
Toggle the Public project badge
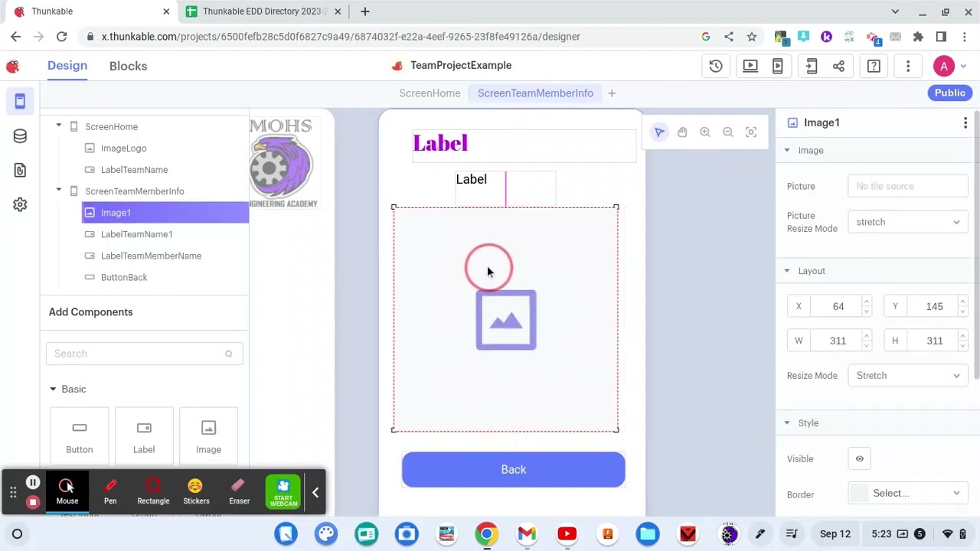(949, 93)
